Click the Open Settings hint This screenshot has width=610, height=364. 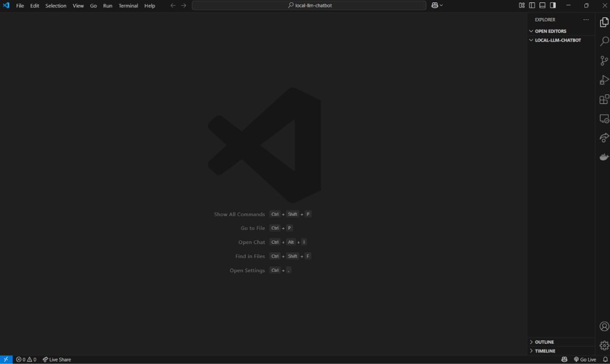click(x=261, y=270)
